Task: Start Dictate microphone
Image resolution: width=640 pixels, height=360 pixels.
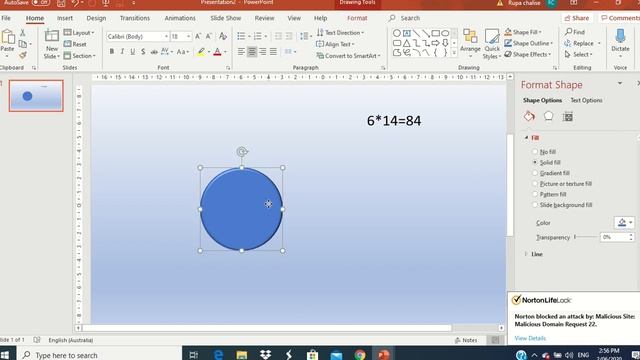Action: click(x=620, y=43)
